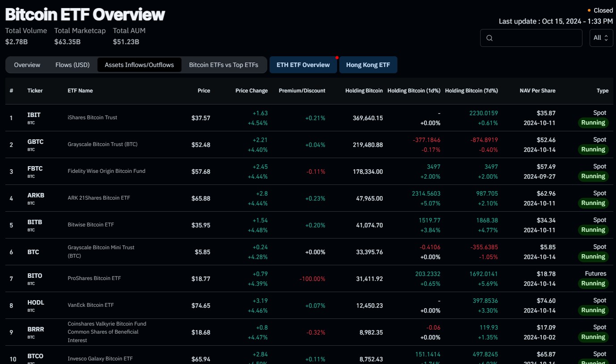Click the Bitcoin ETF Overview title

point(85,14)
